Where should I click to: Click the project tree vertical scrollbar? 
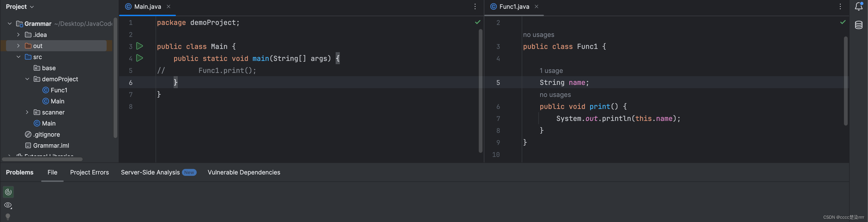point(115,78)
